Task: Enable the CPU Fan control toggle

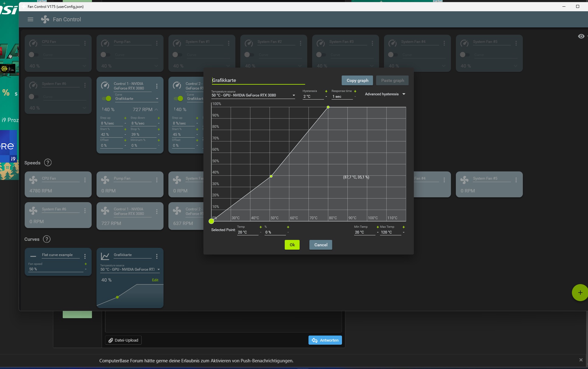Action: pyautogui.click(x=33, y=54)
